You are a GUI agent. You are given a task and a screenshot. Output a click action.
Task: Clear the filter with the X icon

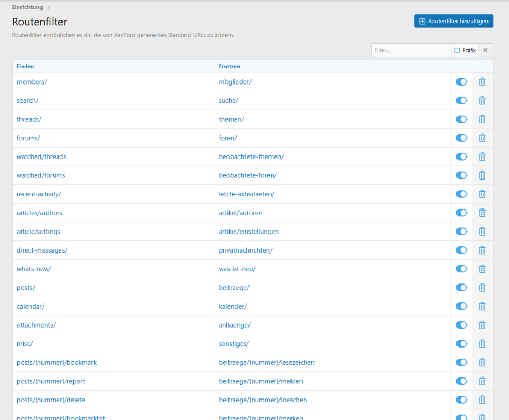coord(486,50)
